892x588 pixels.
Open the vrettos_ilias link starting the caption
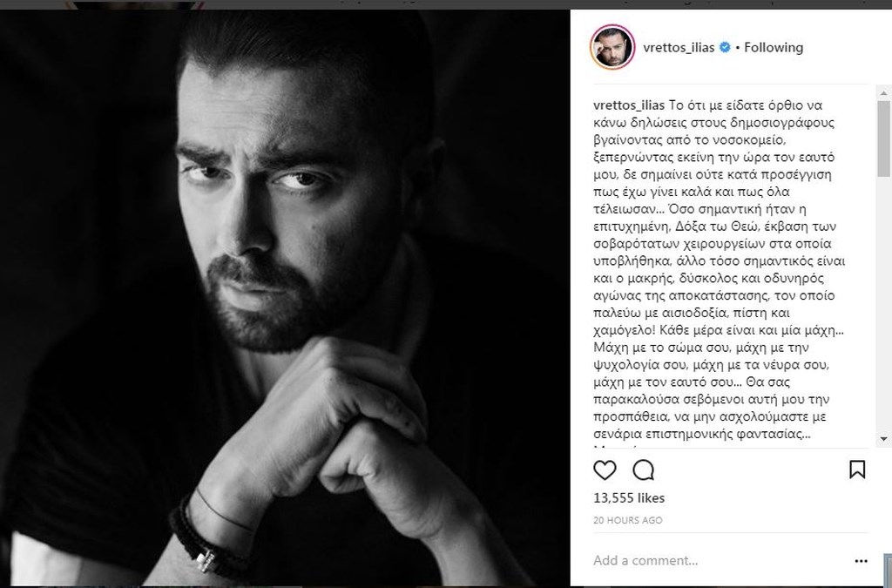click(x=629, y=105)
